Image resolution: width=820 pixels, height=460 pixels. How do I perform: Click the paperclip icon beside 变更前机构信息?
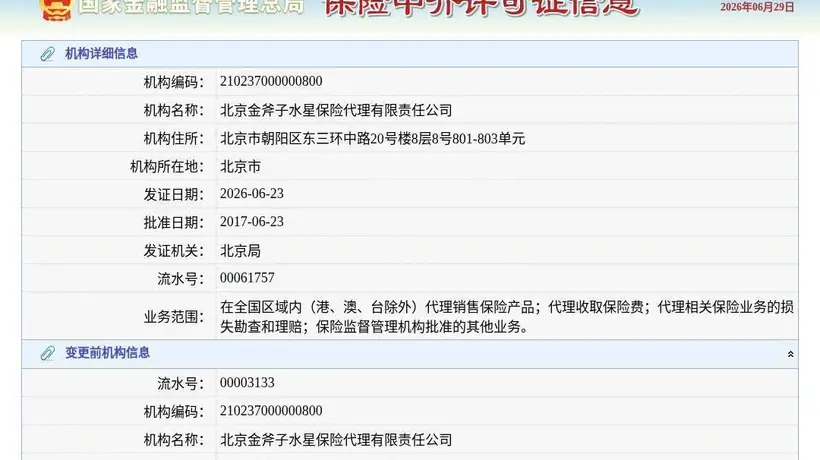tap(48, 353)
